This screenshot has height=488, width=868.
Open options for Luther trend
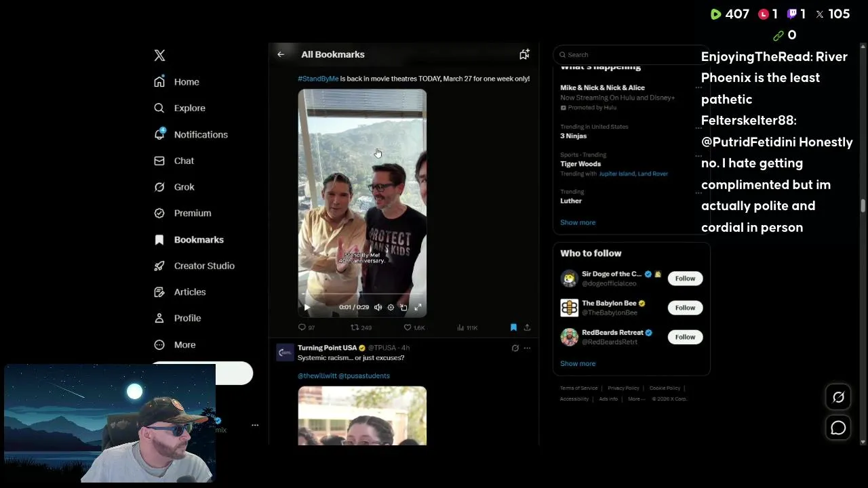[x=698, y=192]
